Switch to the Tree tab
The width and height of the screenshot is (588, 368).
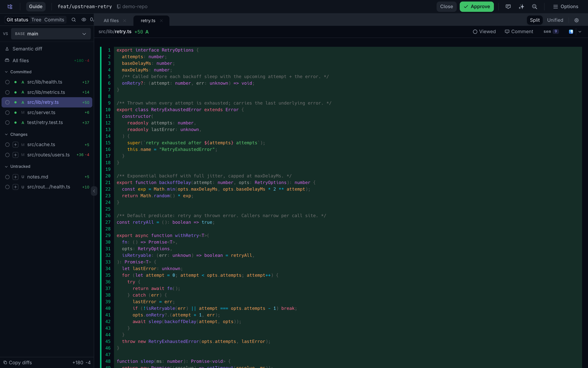point(36,20)
